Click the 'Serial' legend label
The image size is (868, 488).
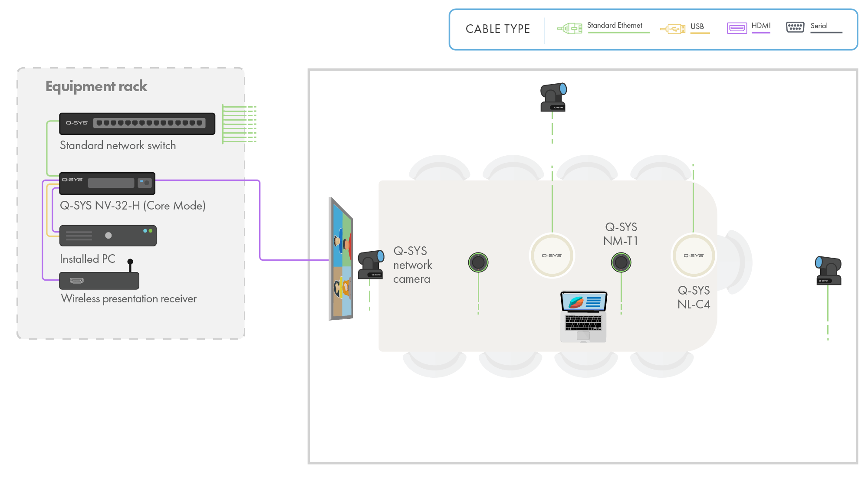(819, 26)
